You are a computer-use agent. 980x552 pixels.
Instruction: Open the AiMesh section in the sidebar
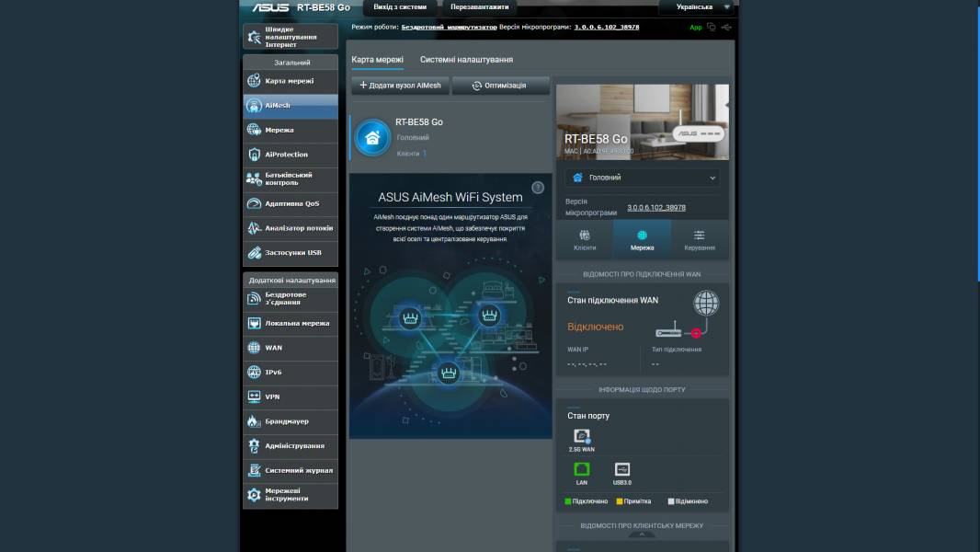click(290, 105)
